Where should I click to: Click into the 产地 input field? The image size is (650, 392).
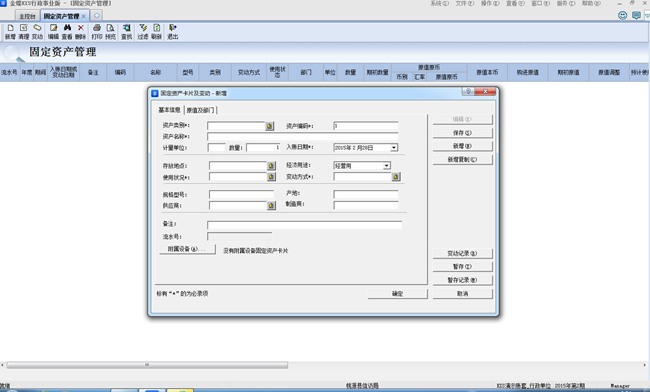[x=366, y=195]
